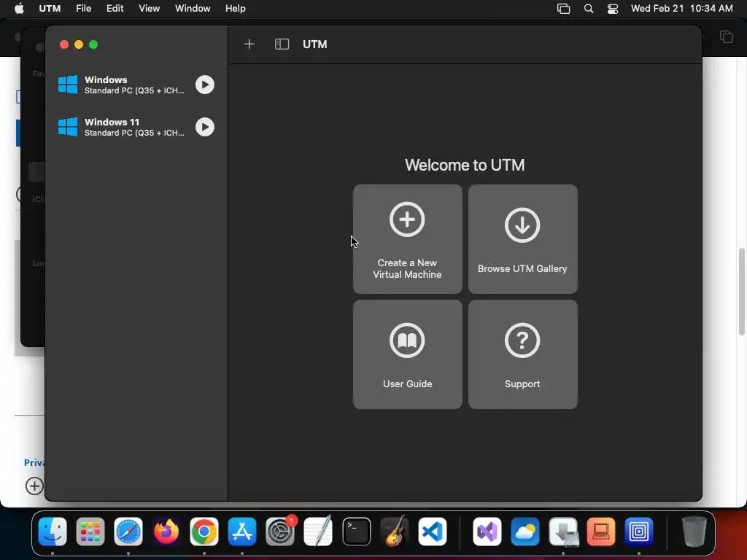The height and width of the screenshot is (560, 747).
Task: Click the Windows logo icon of Windows 11 VM
Action: (x=68, y=127)
